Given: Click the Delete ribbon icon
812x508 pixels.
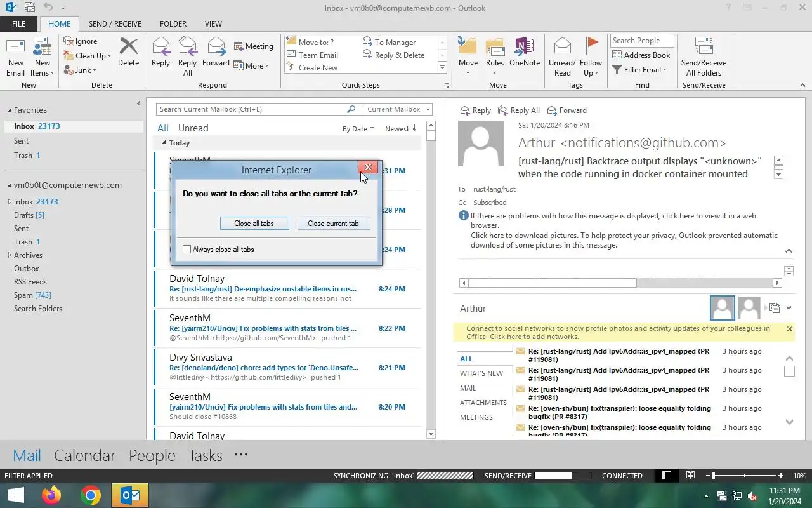Looking at the screenshot, I should coord(128,46).
